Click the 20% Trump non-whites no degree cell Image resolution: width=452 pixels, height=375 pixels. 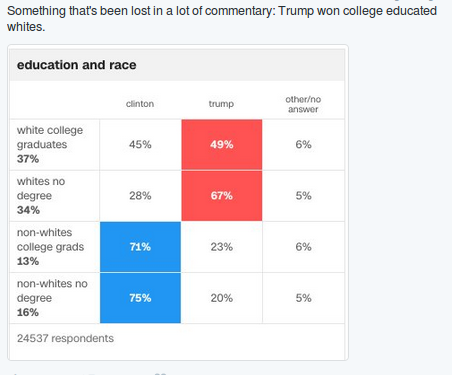(x=222, y=298)
